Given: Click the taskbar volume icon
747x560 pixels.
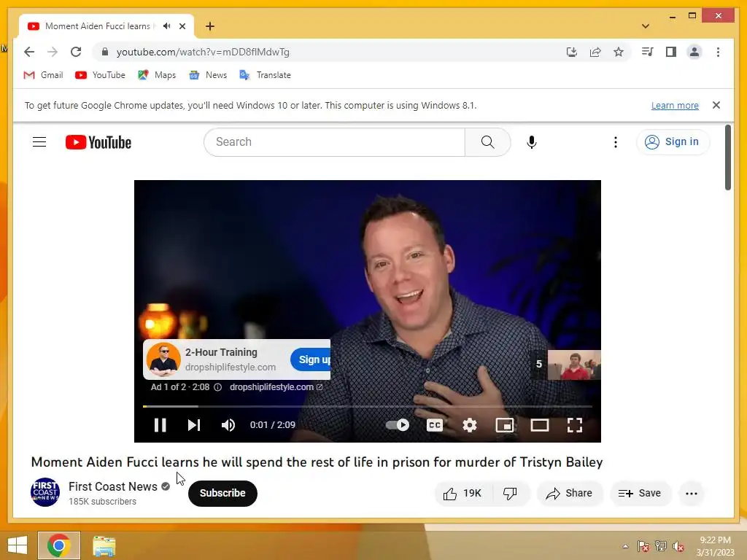Looking at the screenshot, I should point(678,546).
